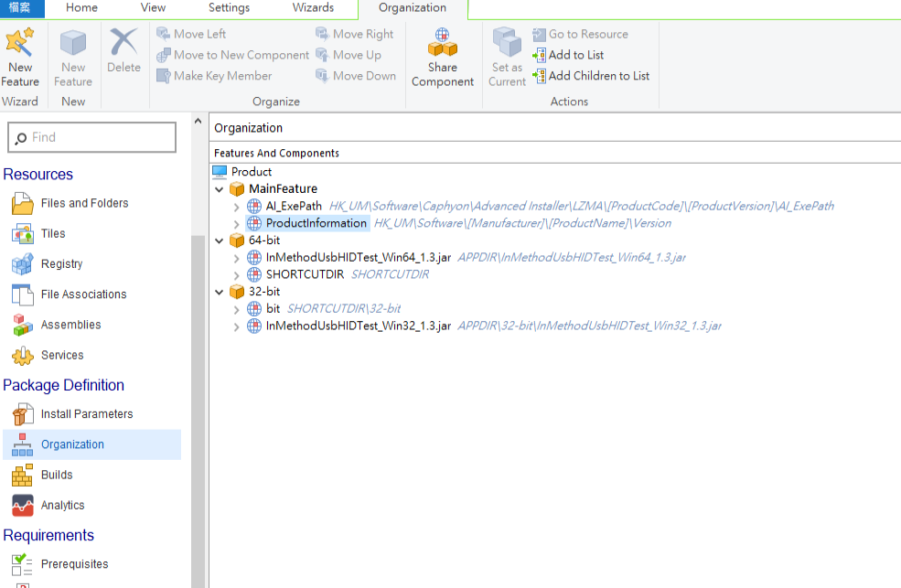Click the New Feature button

pyautogui.click(x=73, y=58)
